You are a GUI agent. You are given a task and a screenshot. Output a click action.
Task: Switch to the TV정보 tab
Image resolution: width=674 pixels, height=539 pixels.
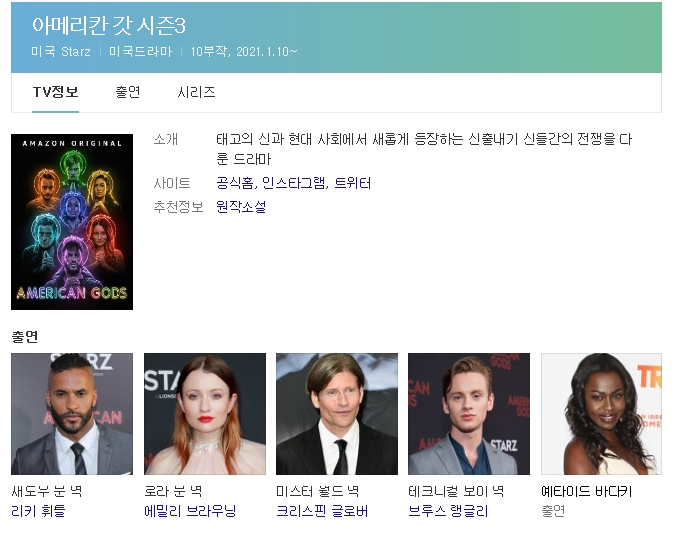point(55,92)
